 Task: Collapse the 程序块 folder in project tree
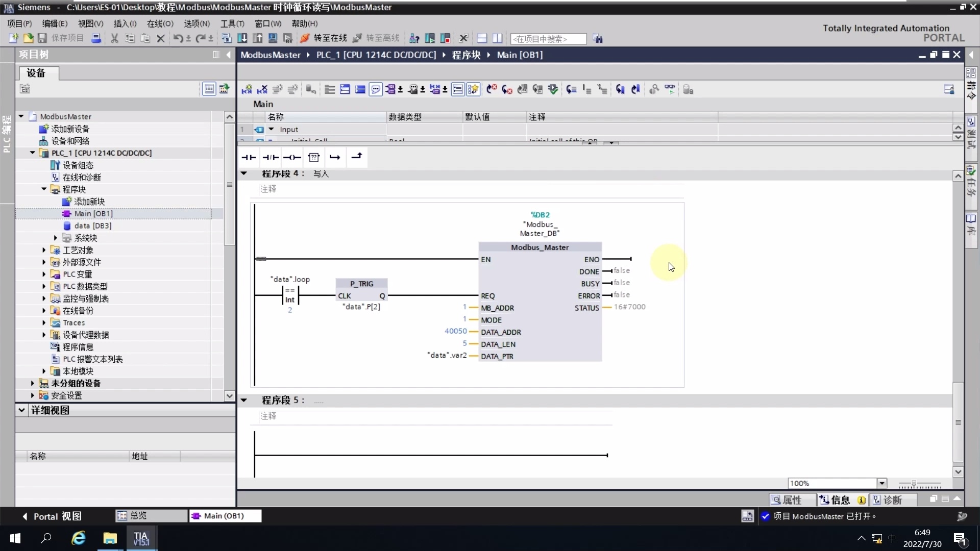(x=44, y=189)
